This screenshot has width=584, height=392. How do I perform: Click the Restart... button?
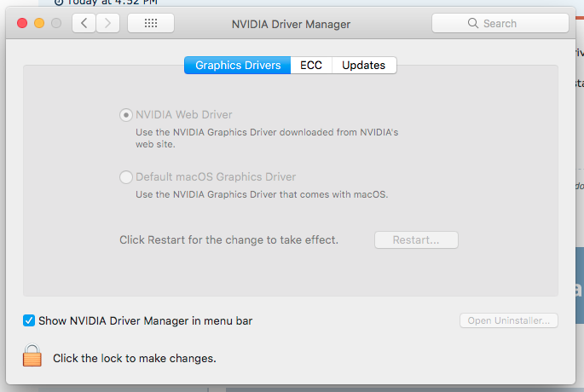(x=416, y=240)
